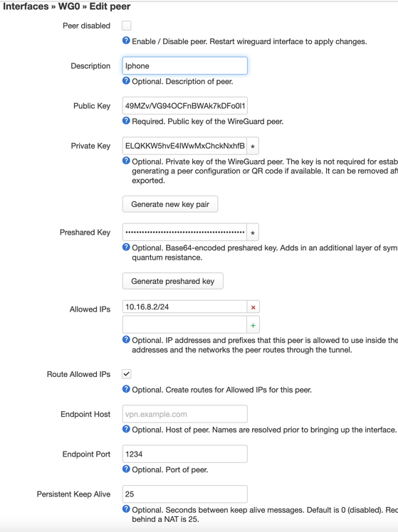Reveal the Private Key with asterisk button
This screenshot has height=532, width=398.
tap(253, 146)
